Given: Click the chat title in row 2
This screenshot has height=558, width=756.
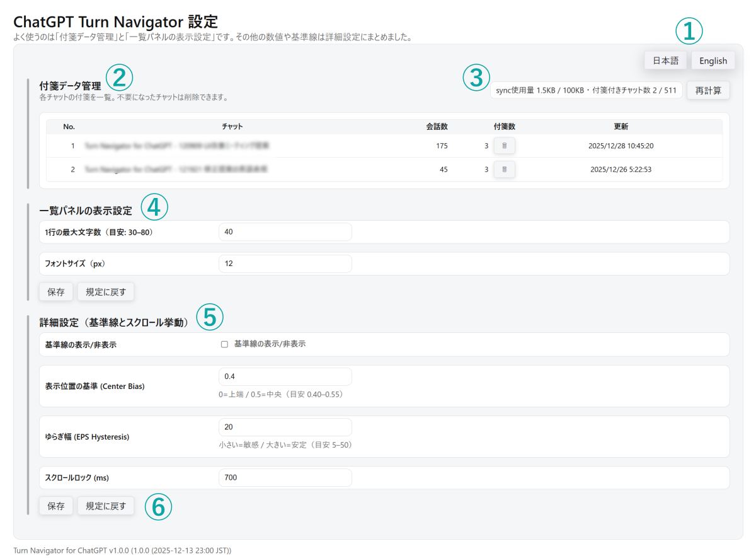Looking at the screenshot, I should [x=176, y=169].
